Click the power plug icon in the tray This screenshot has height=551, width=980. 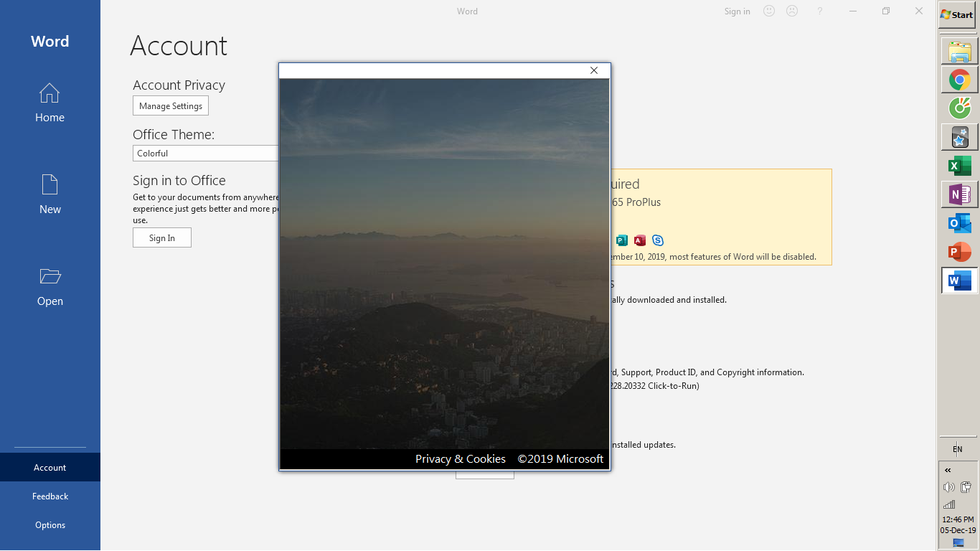(x=966, y=487)
